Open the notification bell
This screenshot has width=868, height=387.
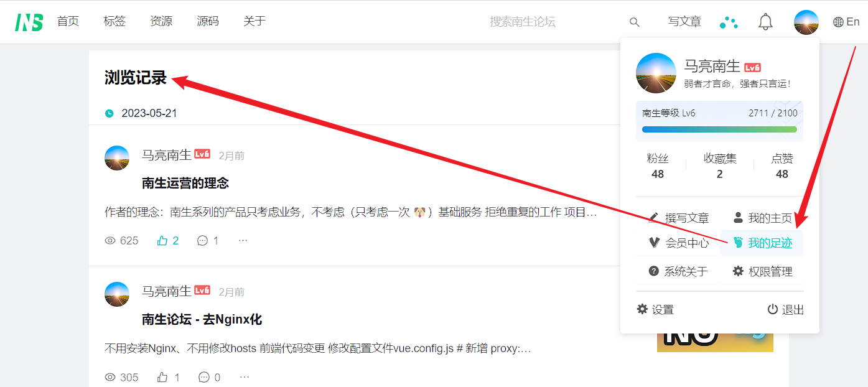(x=765, y=22)
